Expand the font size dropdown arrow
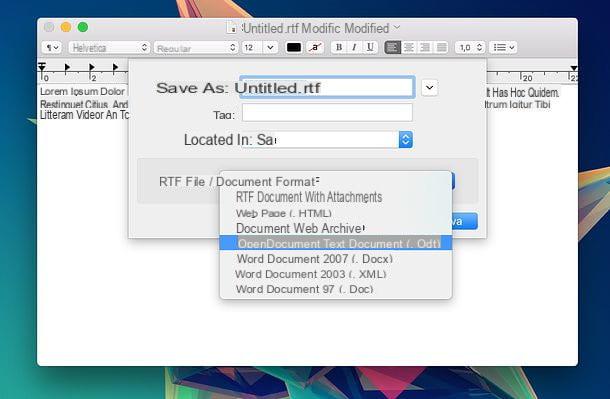This screenshot has height=399, width=610. point(270,47)
